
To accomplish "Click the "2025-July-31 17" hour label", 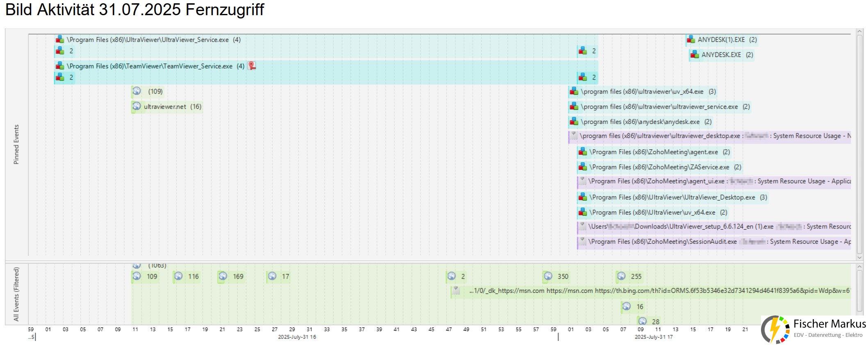I will coord(654,337).
